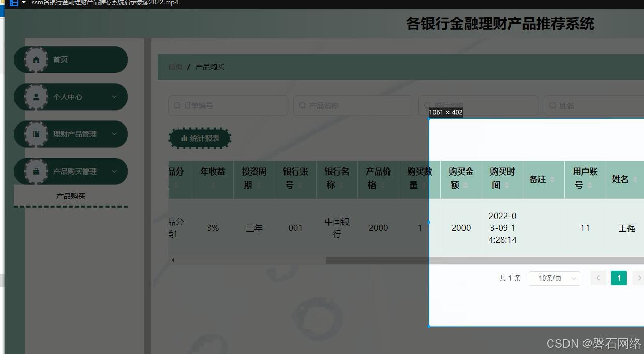
Task: Click the 共 1 条 total count text
Action: [x=510, y=278]
